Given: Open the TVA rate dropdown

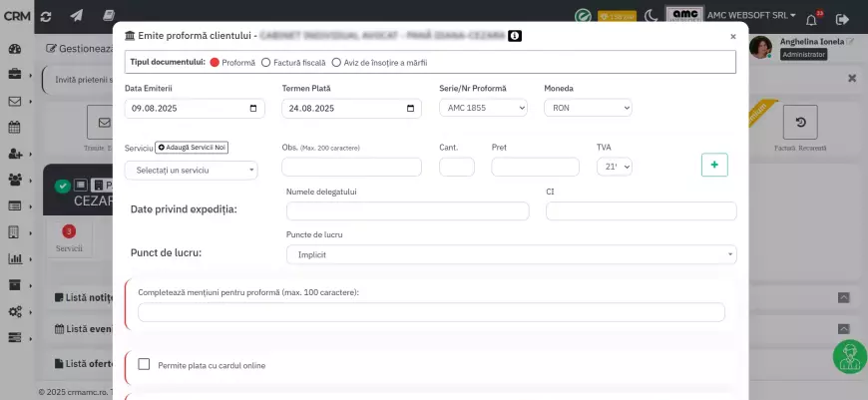Looking at the screenshot, I should (x=614, y=167).
